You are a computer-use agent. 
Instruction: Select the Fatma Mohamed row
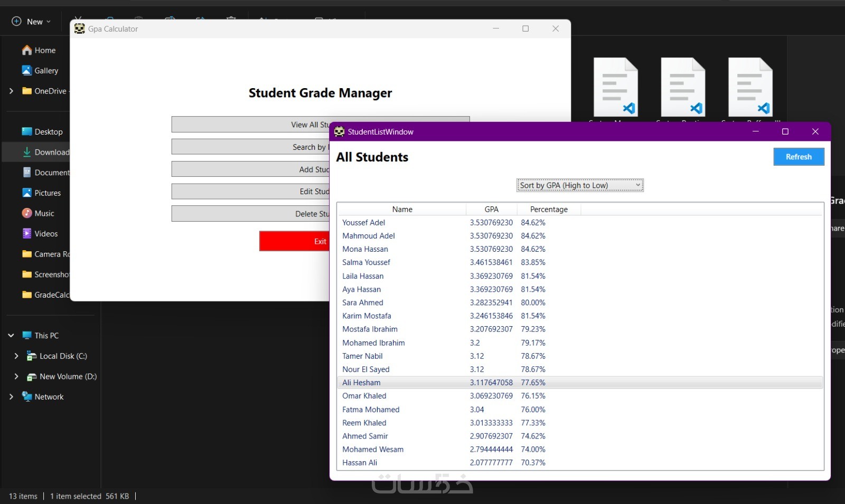[580, 410]
